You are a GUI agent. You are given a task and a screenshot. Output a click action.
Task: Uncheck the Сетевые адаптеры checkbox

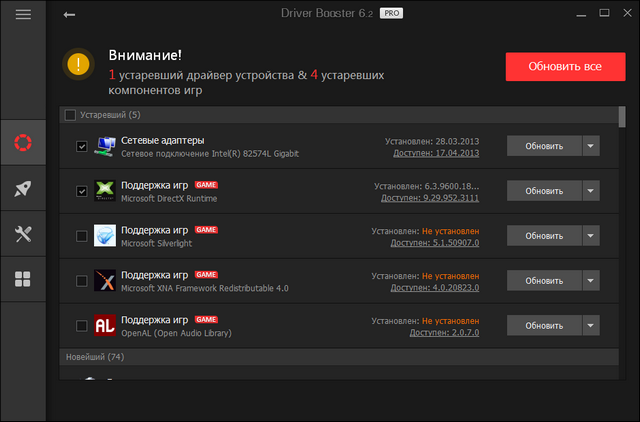point(82,146)
